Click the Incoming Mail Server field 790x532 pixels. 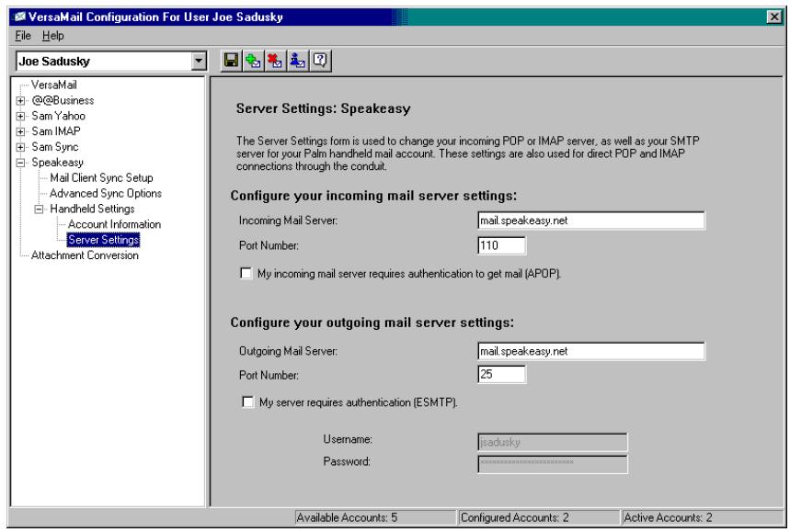tap(591, 221)
